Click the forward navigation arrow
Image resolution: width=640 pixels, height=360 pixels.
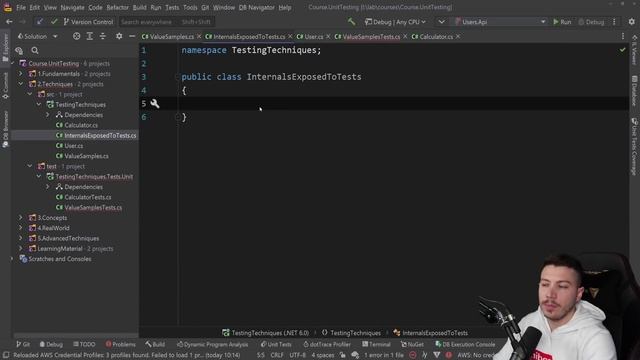click(x=22, y=22)
